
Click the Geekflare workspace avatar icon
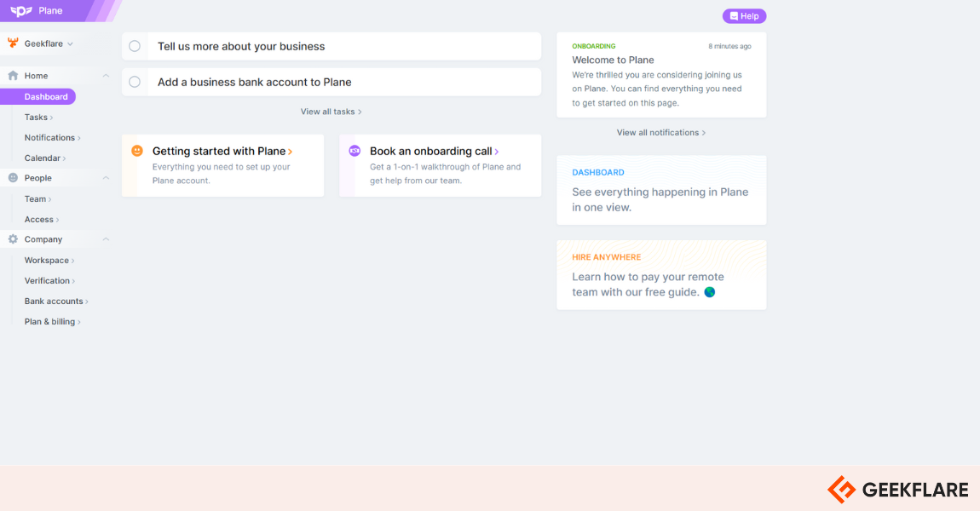pos(13,43)
